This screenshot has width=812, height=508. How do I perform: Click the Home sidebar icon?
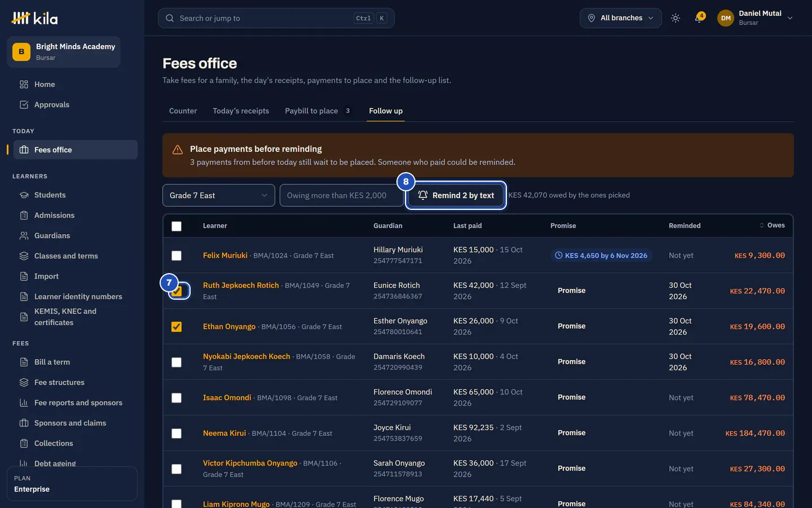pos(24,84)
